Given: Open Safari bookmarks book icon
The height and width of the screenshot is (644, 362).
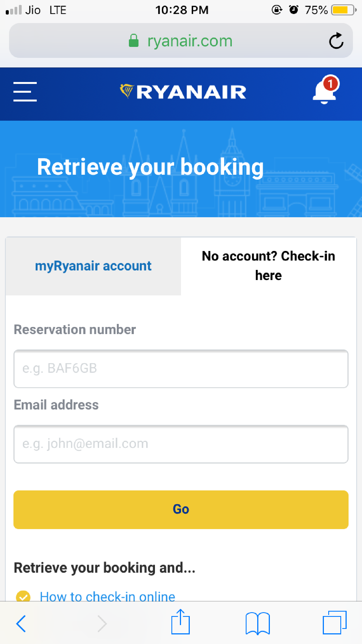Looking at the screenshot, I should click(258, 623).
